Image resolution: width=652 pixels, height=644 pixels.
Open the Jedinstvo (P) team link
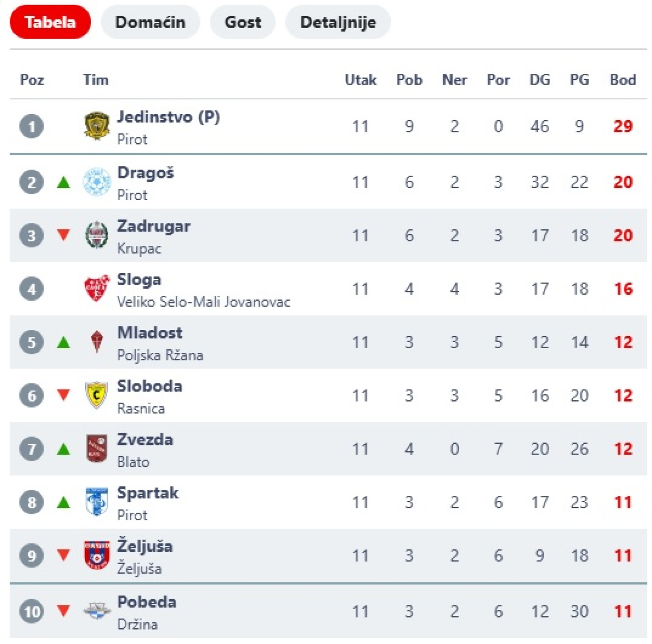point(168,117)
